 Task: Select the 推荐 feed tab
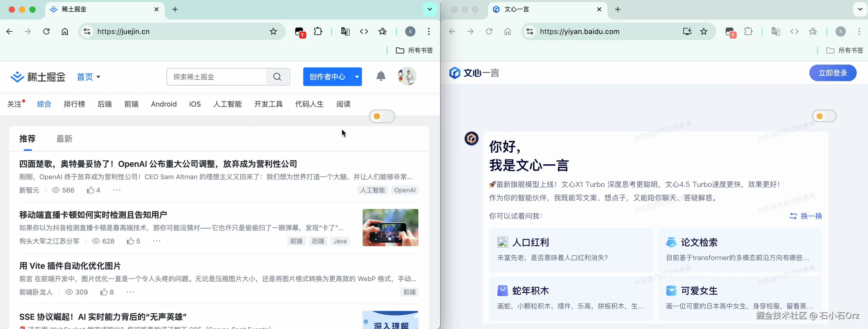click(x=27, y=139)
